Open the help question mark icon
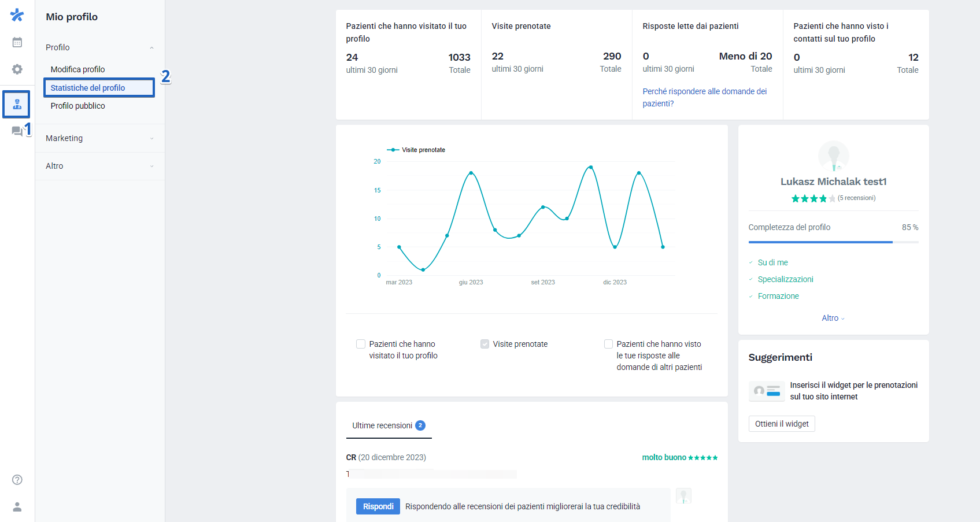This screenshot has height=522, width=980. point(17,480)
